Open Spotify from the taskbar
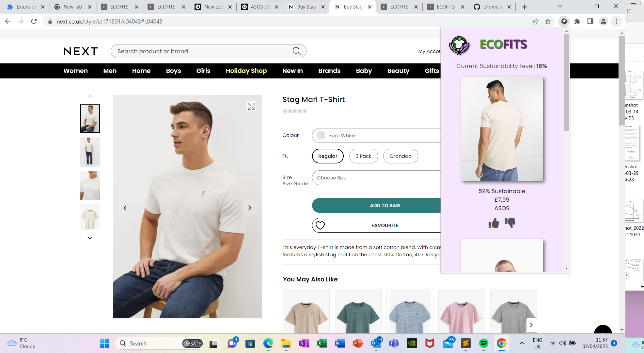Screen dimensions: 644x353 [x=483, y=343]
